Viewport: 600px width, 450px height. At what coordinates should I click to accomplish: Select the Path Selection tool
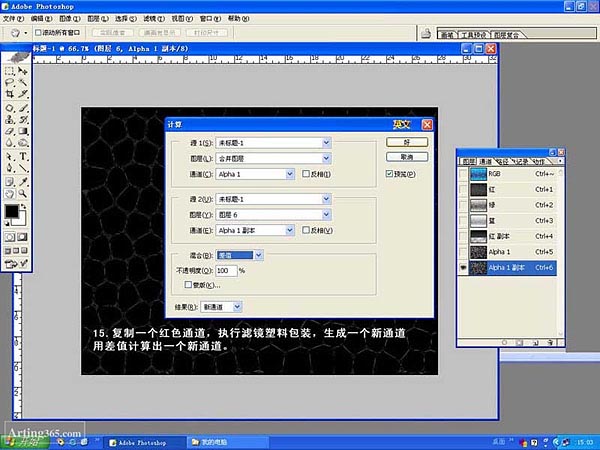pos(10,157)
